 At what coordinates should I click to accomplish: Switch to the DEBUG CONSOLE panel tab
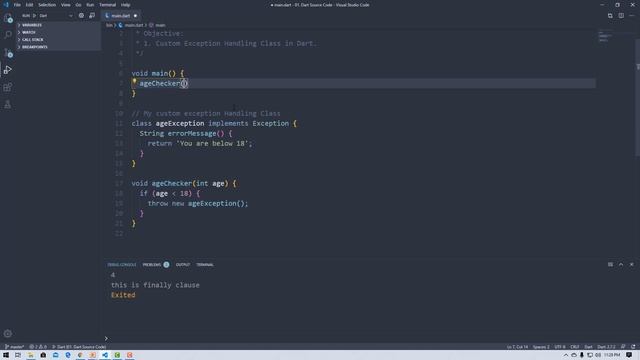[x=122, y=264]
